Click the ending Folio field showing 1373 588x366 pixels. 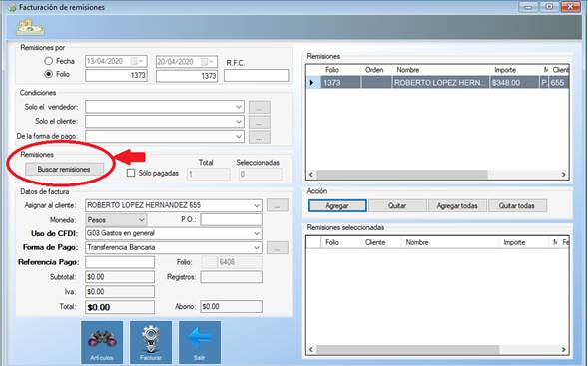[x=187, y=76]
